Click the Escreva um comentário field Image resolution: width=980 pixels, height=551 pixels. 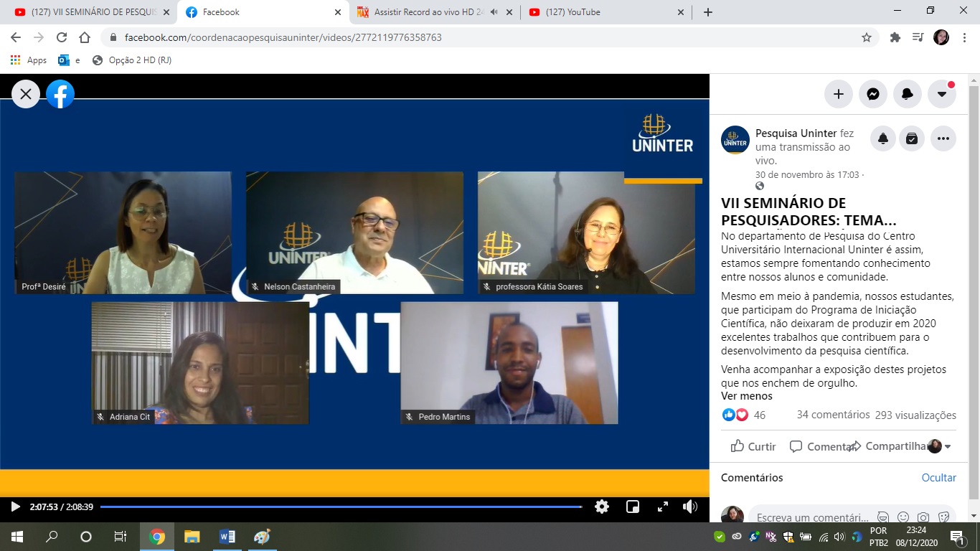[811, 517]
